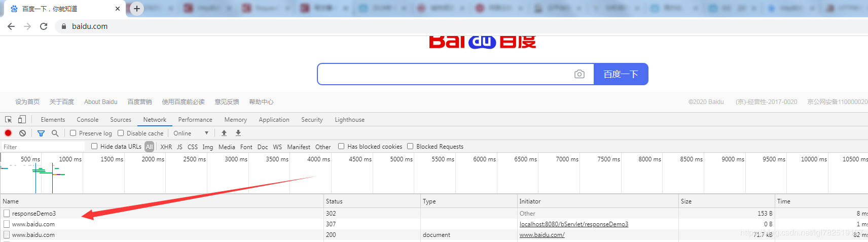Filter requests by Media
The image size is (868, 242).
pos(227,147)
